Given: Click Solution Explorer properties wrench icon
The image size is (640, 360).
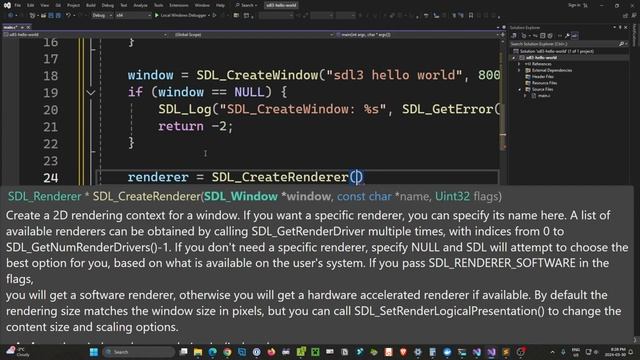Looking at the screenshot, I should 567,36.
